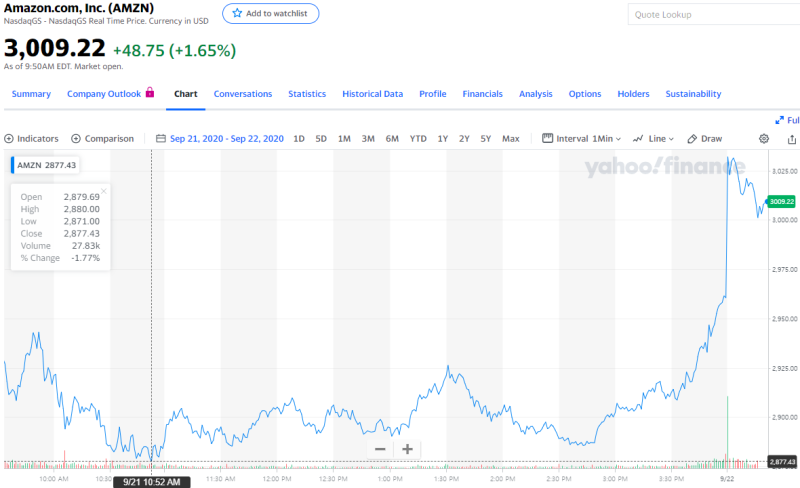Viewport: 800px width, 488px height.
Task: Click the AMZN 2877.43 series label
Action: (45, 165)
